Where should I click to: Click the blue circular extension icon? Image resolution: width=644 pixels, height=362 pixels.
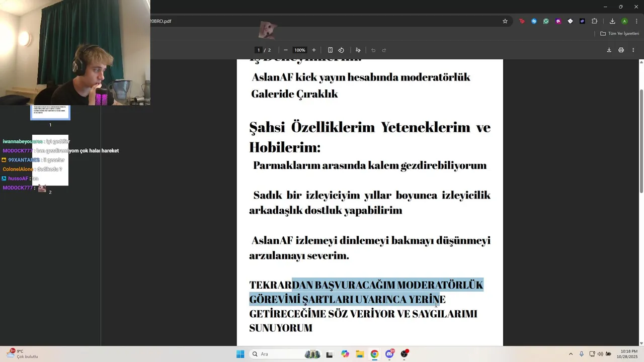534,21
